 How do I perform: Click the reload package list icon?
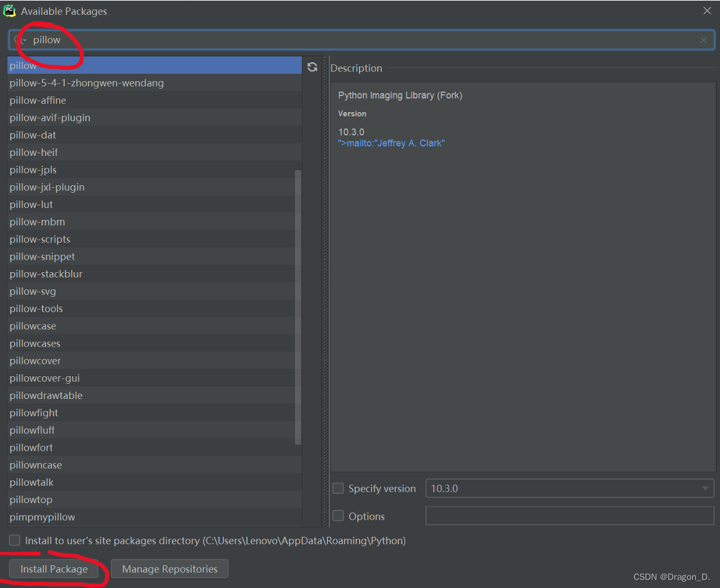point(312,67)
